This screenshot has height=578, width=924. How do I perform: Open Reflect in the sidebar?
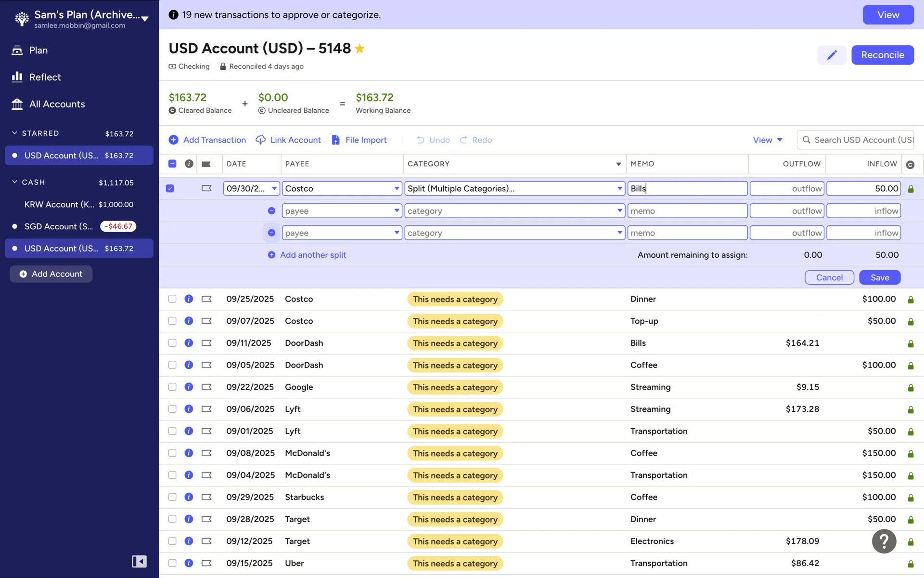point(45,77)
